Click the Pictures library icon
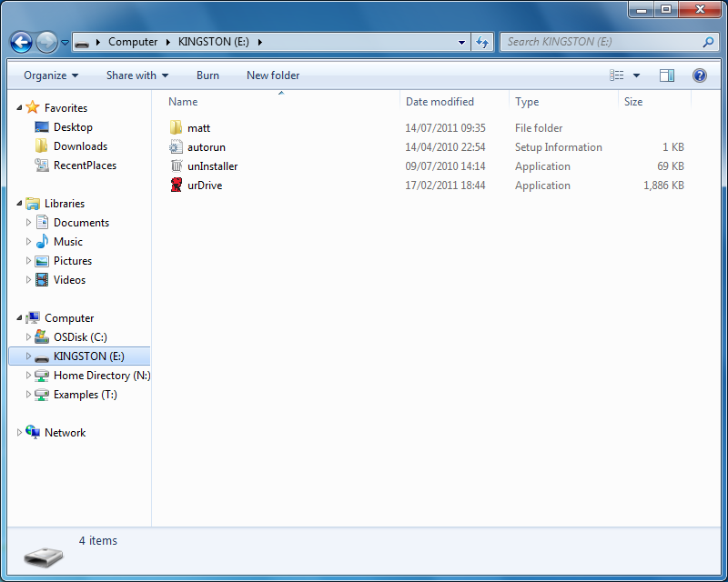This screenshot has width=728, height=582. tap(42, 261)
